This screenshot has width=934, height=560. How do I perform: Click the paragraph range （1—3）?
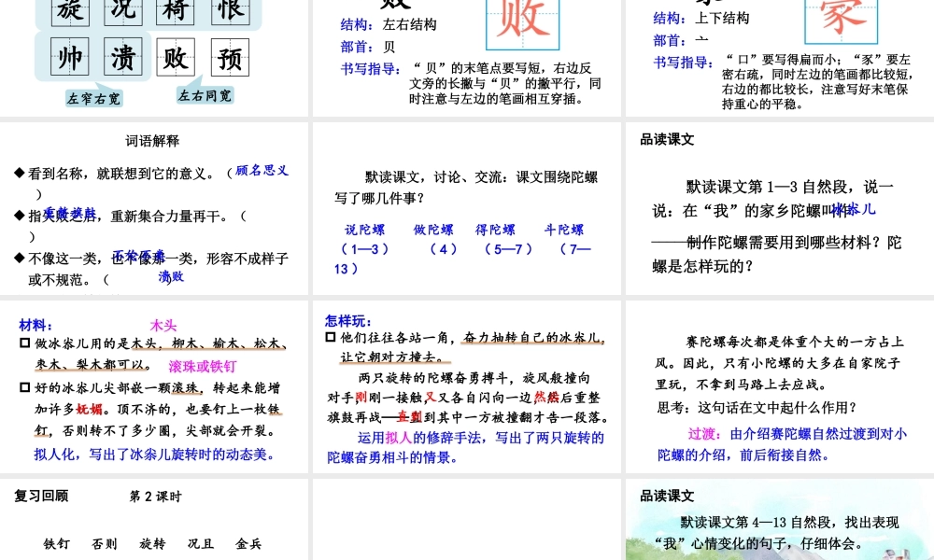pos(364,249)
